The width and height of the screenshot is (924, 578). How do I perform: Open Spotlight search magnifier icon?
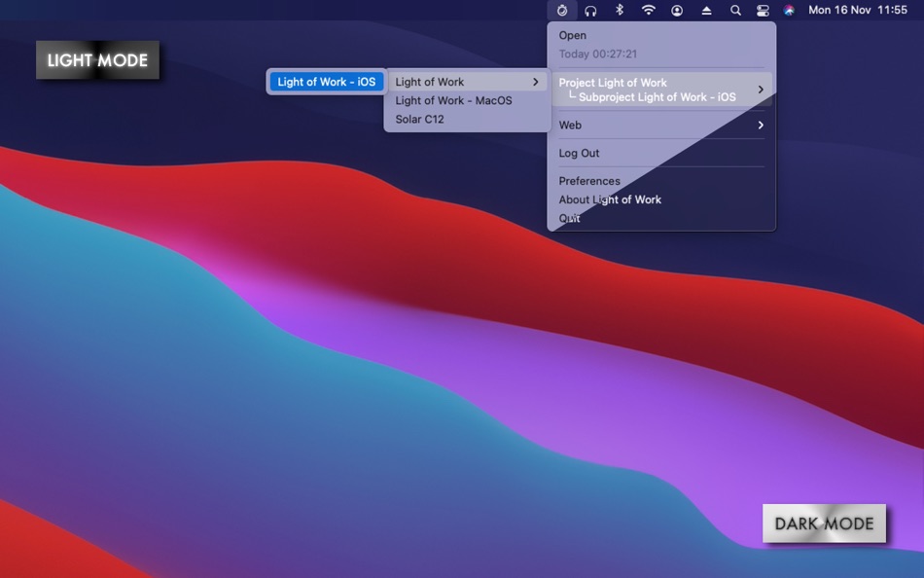pos(735,10)
